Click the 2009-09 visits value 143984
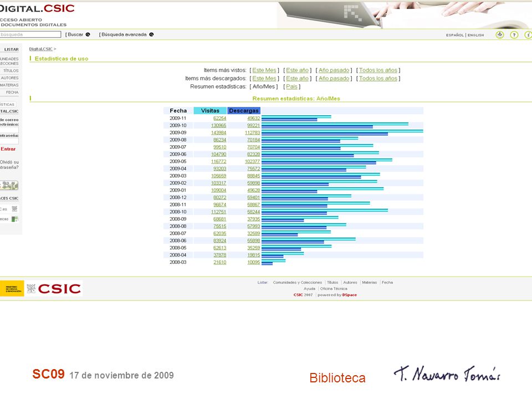This screenshot has height=399, width=532. (x=218, y=132)
